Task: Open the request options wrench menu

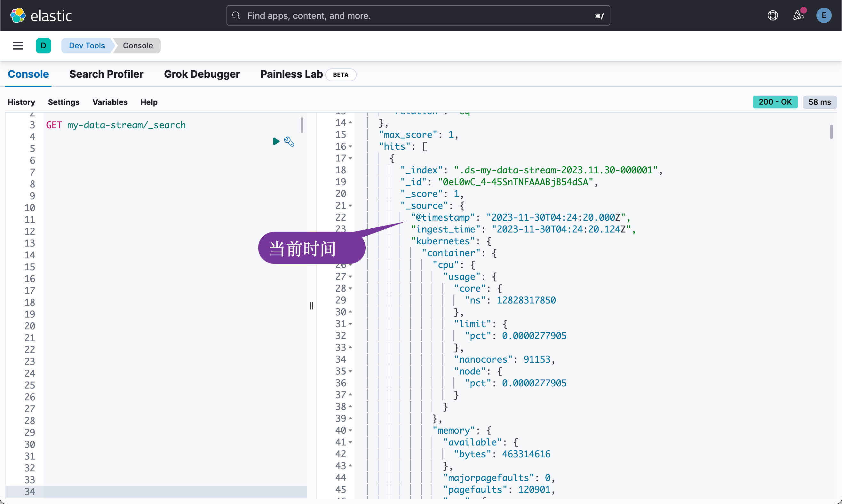Action: (x=290, y=142)
